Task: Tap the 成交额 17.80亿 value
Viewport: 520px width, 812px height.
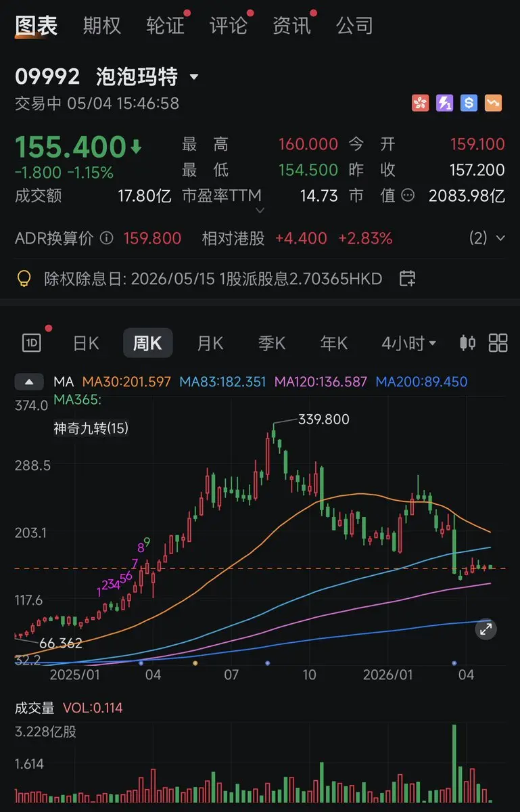Action: 144,196
